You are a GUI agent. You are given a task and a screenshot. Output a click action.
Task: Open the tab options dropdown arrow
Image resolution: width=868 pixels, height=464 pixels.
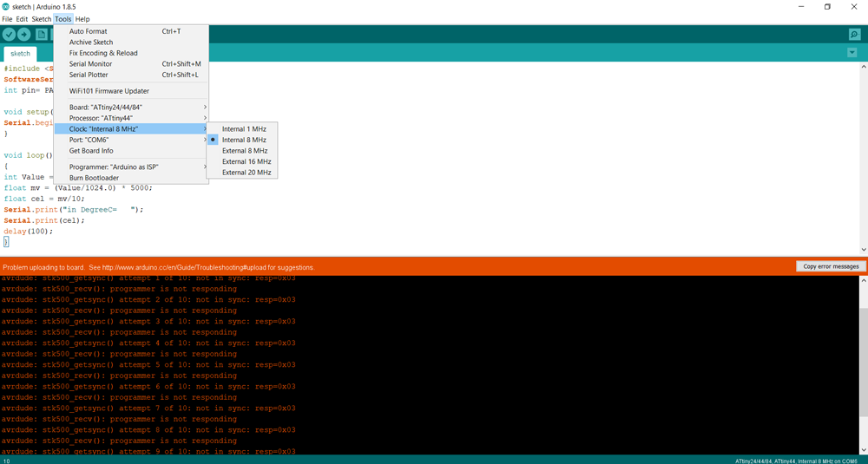tap(852, 53)
